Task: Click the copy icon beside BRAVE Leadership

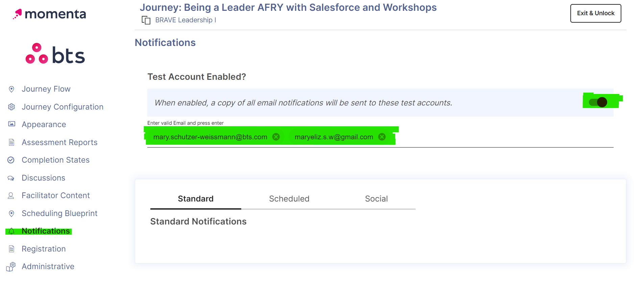Action: click(146, 20)
